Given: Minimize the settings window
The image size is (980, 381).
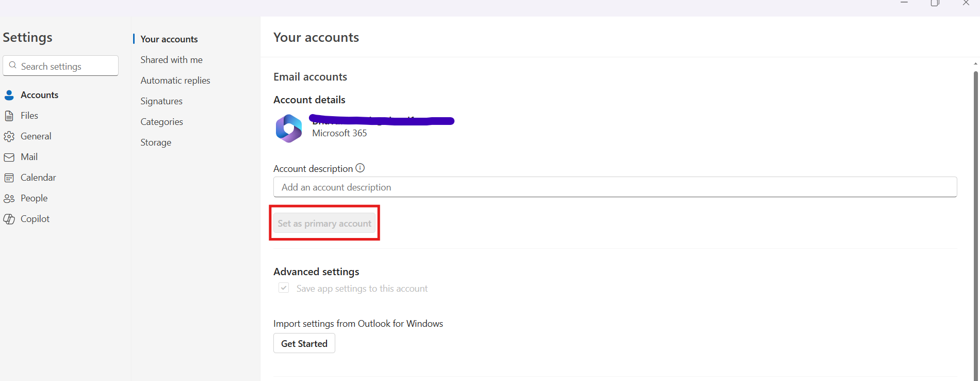Looking at the screenshot, I should pyautogui.click(x=904, y=3).
